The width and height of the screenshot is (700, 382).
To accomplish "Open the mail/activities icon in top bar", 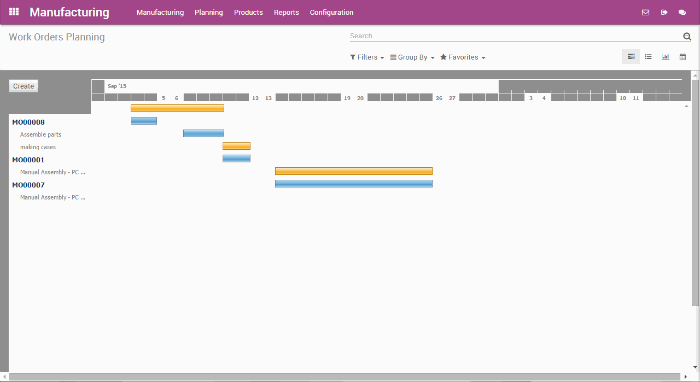I will click(x=645, y=12).
